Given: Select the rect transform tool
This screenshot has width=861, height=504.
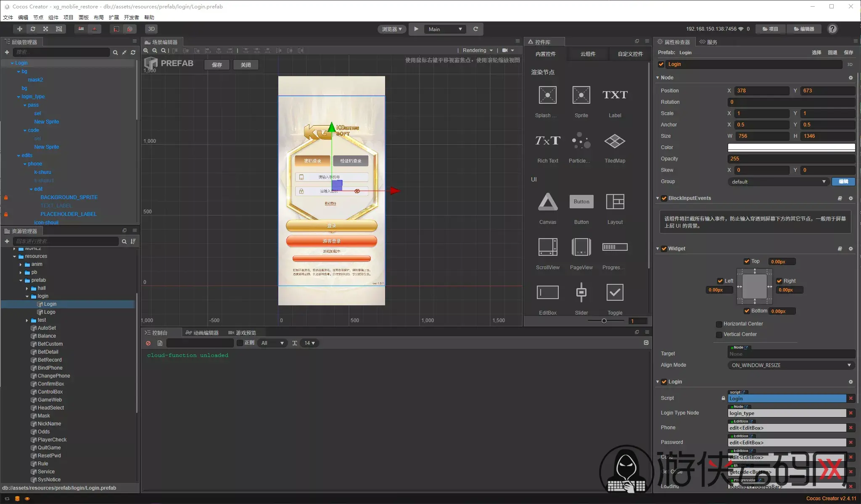Looking at the screenshot, I should coord(59,29).
